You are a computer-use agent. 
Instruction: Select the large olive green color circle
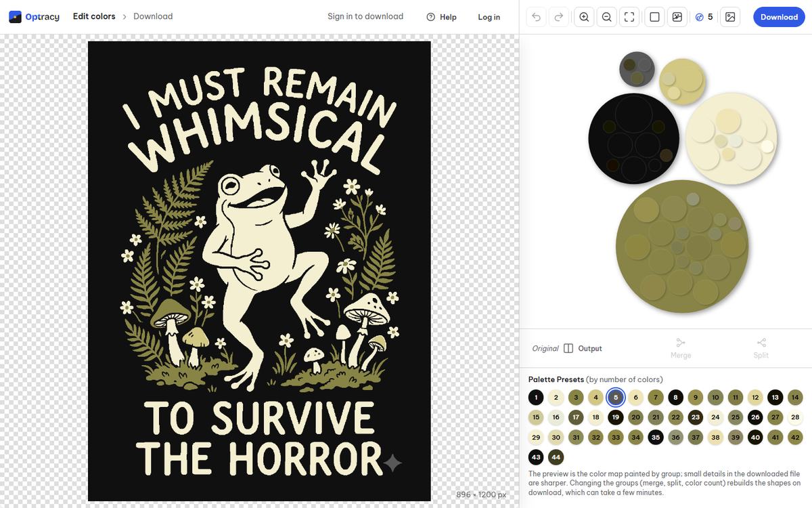[x=682, y=247]
